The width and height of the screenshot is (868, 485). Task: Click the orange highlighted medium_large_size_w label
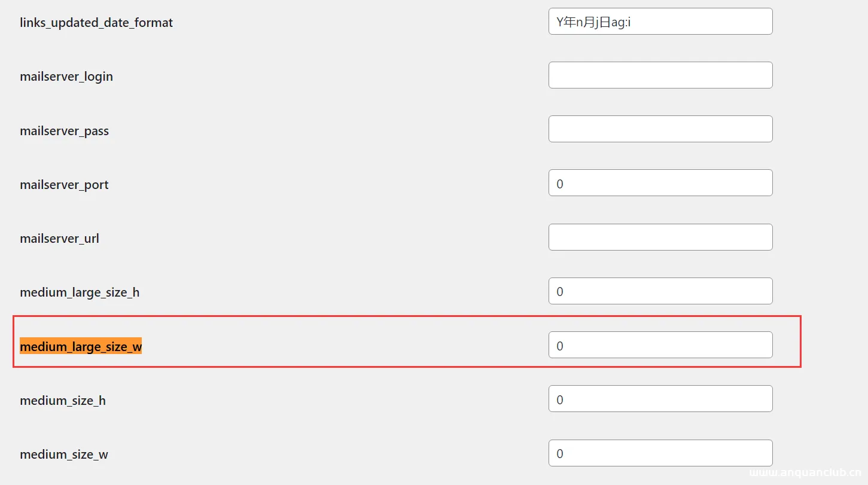(81, 346)
